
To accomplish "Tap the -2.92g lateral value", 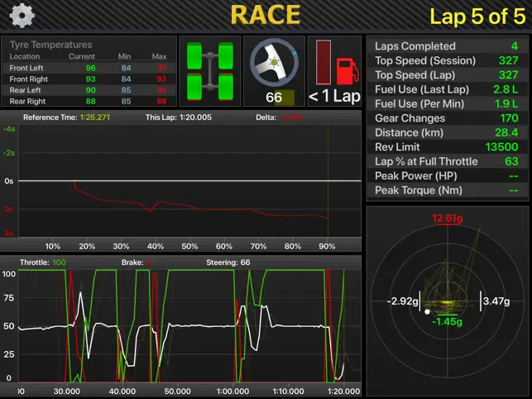I will click(402, 301).
